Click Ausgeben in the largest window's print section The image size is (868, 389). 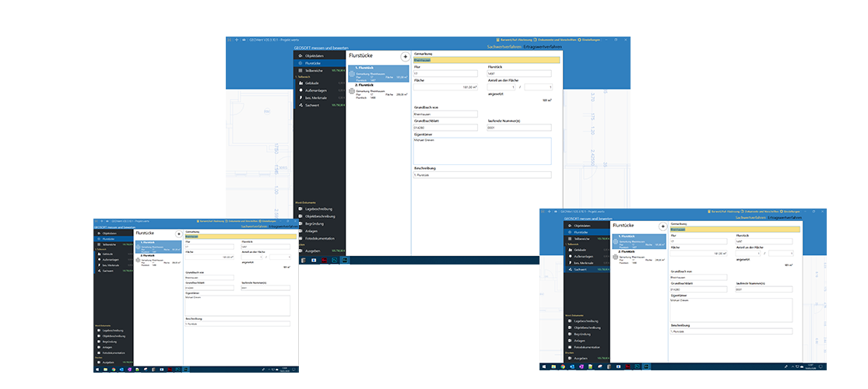coord(315,251)
